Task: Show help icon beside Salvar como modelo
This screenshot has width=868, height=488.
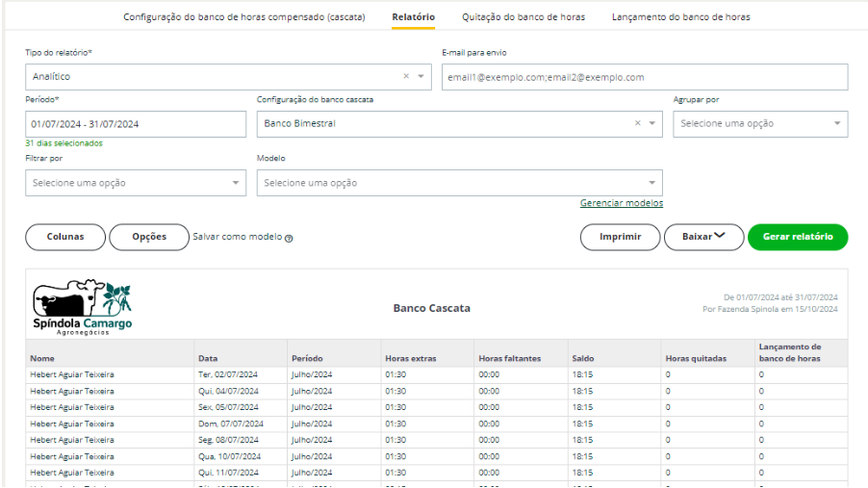Action: click(x=289, y=238)
